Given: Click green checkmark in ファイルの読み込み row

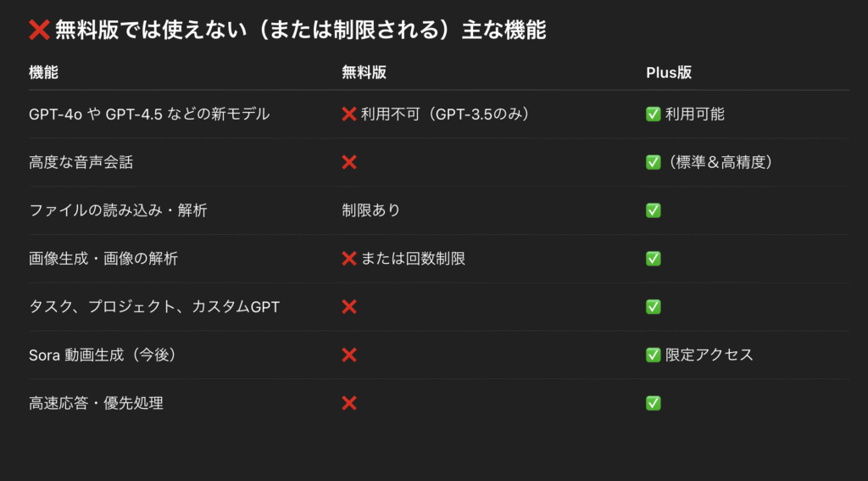Looking at the screenshot, I should click(654, 210).
